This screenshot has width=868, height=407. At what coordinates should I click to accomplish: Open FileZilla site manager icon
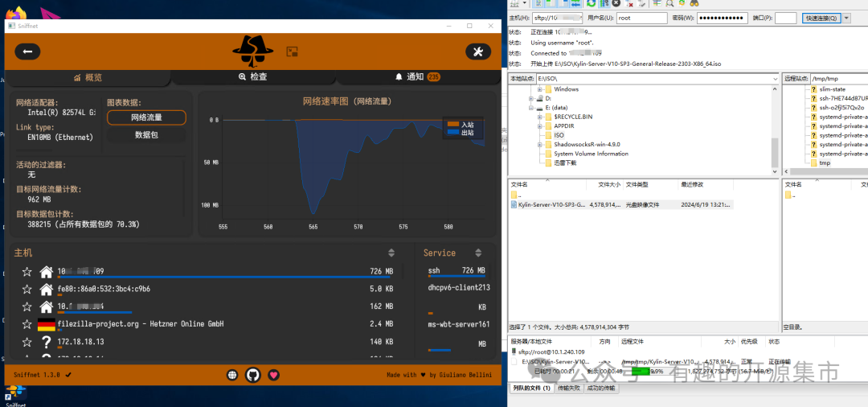click(514, 3)
